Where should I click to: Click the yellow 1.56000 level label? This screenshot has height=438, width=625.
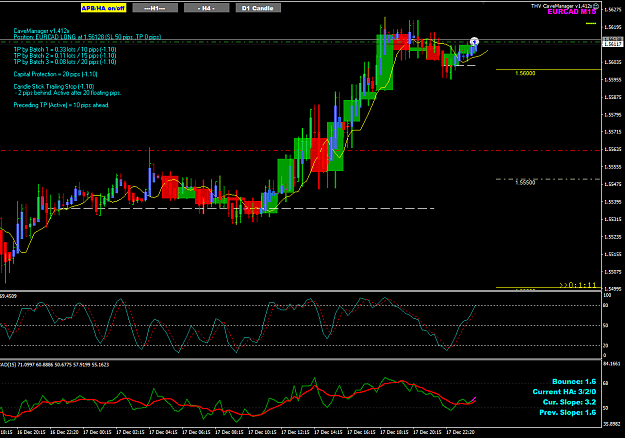(x=525, y=73)
